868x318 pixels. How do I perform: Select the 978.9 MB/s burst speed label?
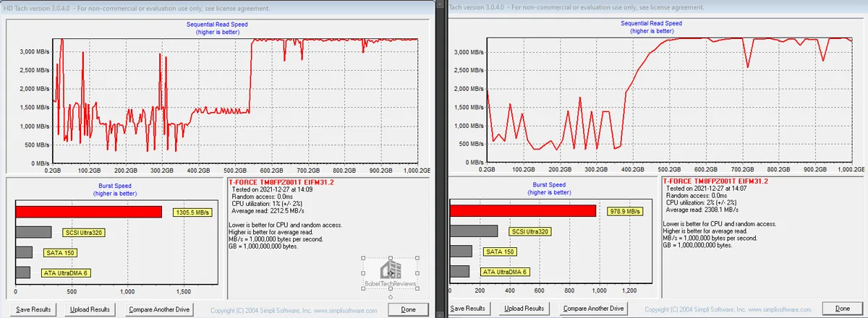624,211
